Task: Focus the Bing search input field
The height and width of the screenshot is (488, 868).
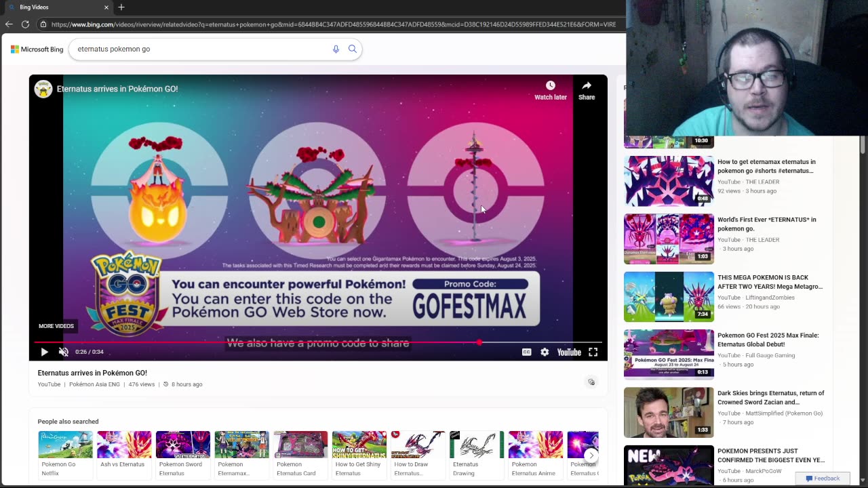Action: (x=200, y=49)
